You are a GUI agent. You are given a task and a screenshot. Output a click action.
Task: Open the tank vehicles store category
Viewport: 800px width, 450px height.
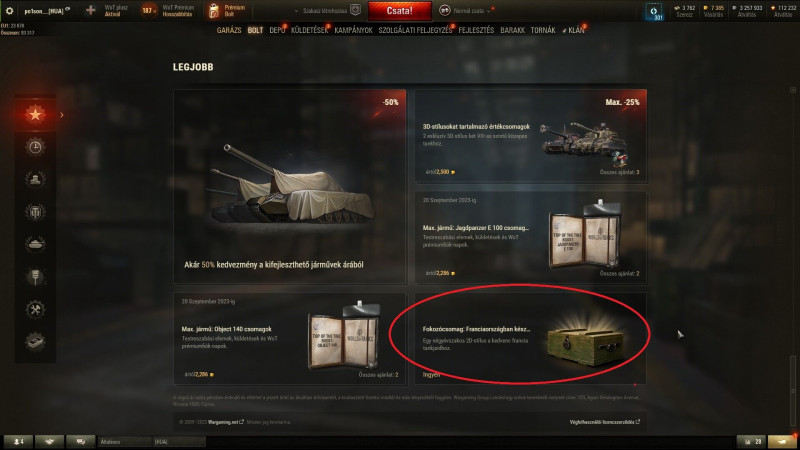[35, 244]
